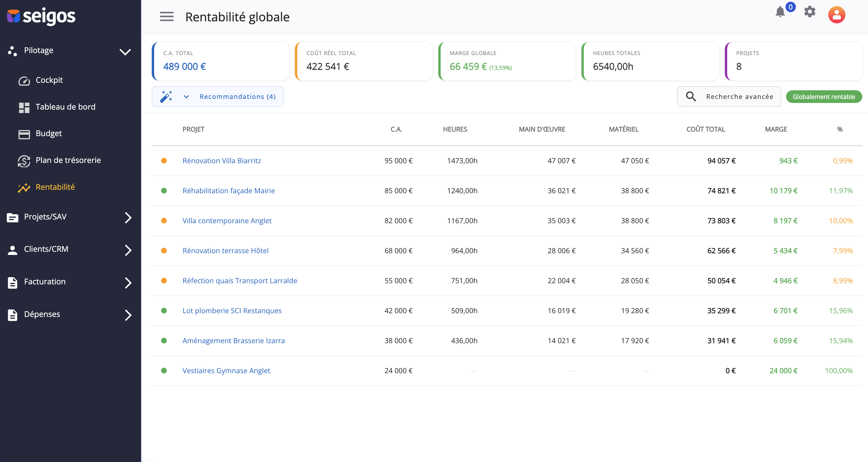This screenshot has height=462, width=868.
Task: Click the Dépenses document icon
Action: point(12,315)
